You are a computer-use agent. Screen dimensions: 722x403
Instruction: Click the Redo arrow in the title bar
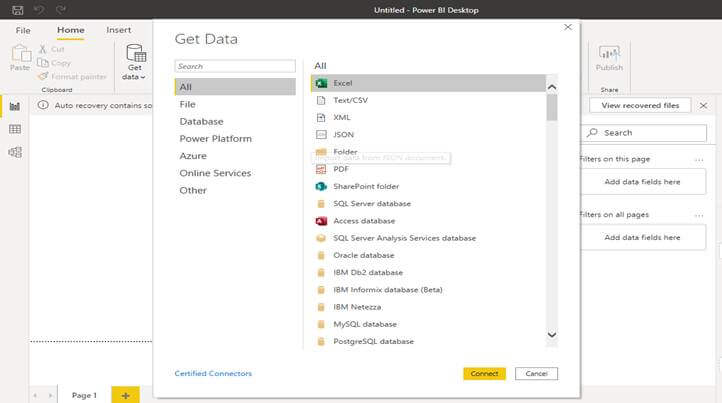[60, 10]
